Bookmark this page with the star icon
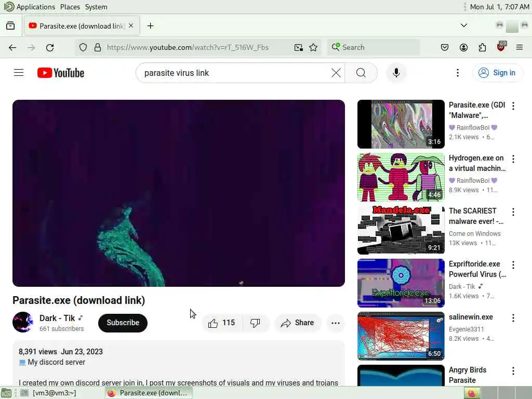532x399 pixels. click(313, 47)
